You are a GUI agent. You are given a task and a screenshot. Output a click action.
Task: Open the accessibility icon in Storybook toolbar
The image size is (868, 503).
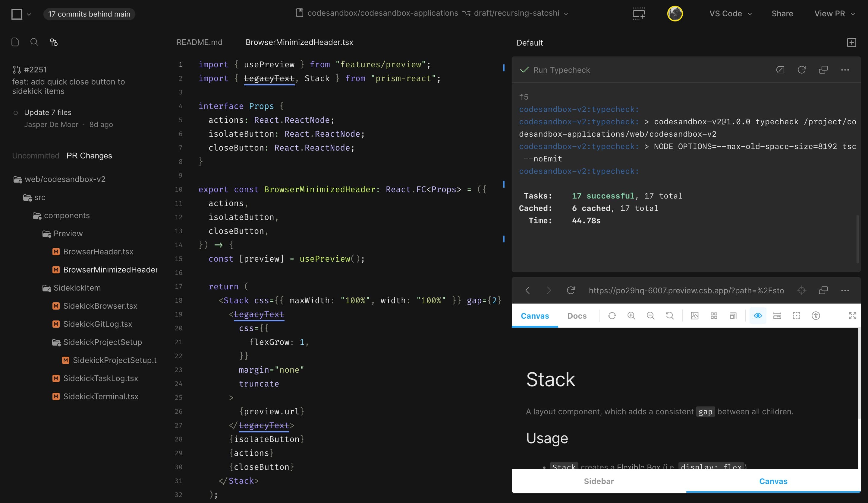pyautogui.click(x=816, y=315)
